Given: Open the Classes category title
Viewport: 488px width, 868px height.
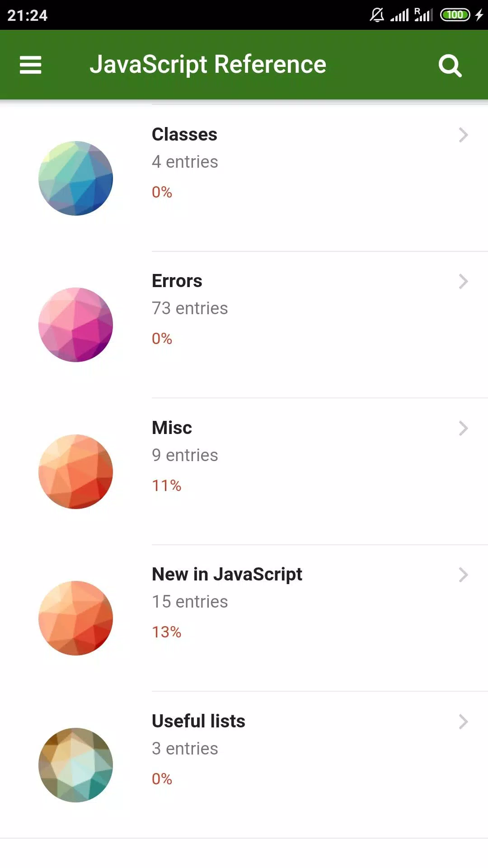Looking at the screenshot, I should pos(184,134).
